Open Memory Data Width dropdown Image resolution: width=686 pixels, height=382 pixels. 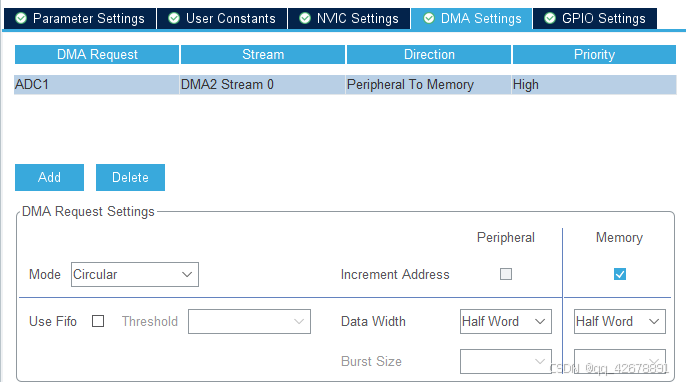click(620, 322)
